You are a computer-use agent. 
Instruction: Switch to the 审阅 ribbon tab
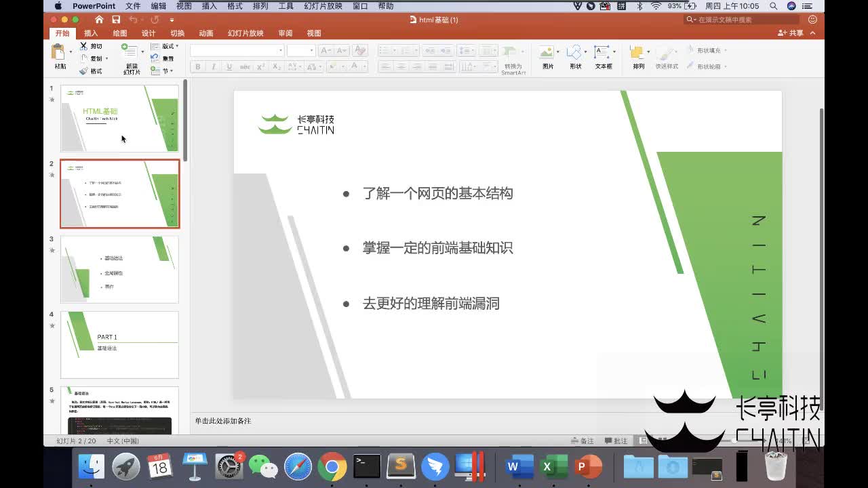point(285,33)
